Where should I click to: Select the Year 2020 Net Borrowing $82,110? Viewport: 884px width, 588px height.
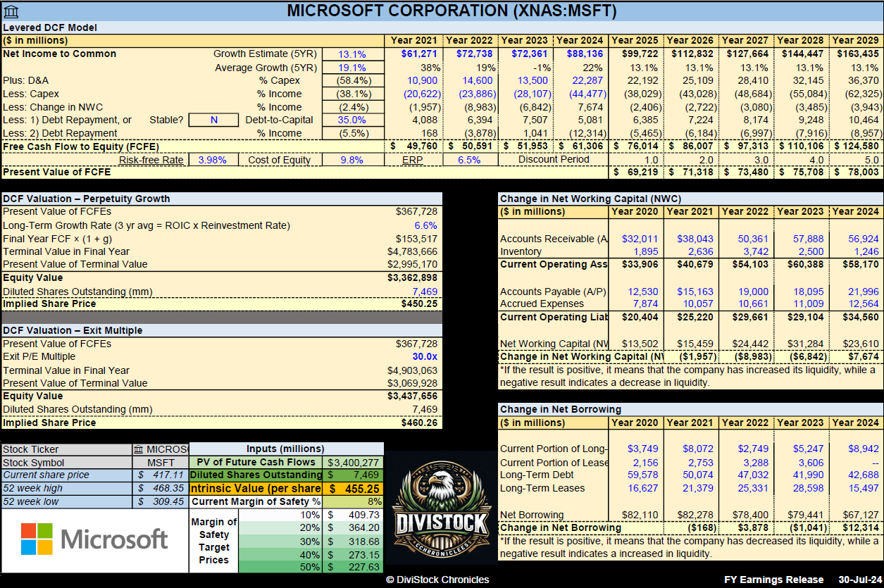click(640, 515)
